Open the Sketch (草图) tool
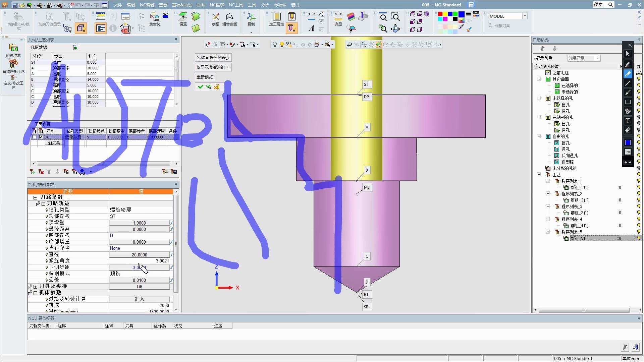 (x=215, y=17)
